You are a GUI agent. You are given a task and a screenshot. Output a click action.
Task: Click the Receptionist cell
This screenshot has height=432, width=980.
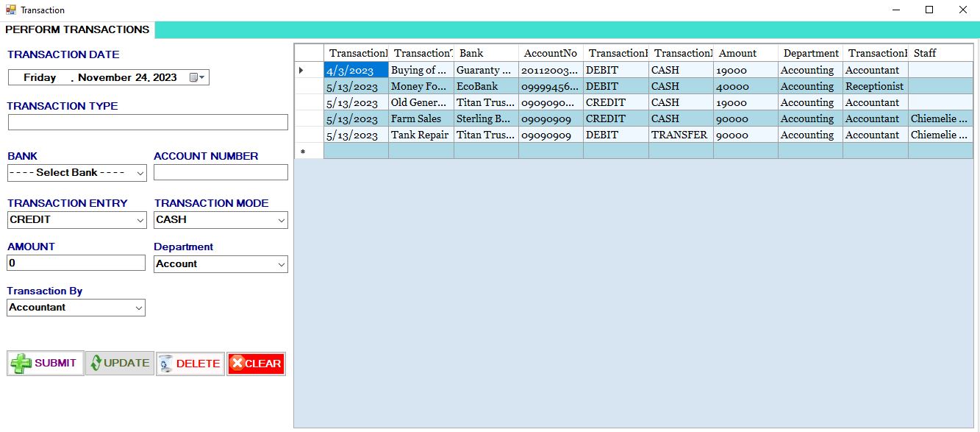click(875, 86)
